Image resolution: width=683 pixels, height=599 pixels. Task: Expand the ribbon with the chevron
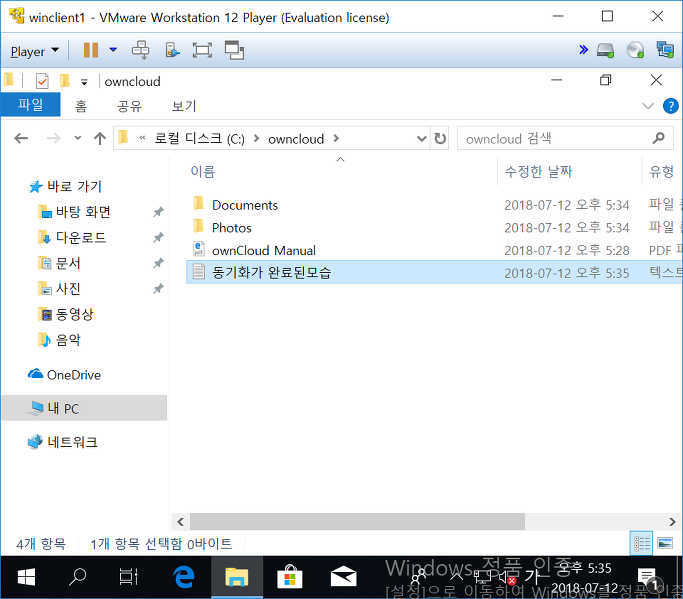click(x=648, y=106)
